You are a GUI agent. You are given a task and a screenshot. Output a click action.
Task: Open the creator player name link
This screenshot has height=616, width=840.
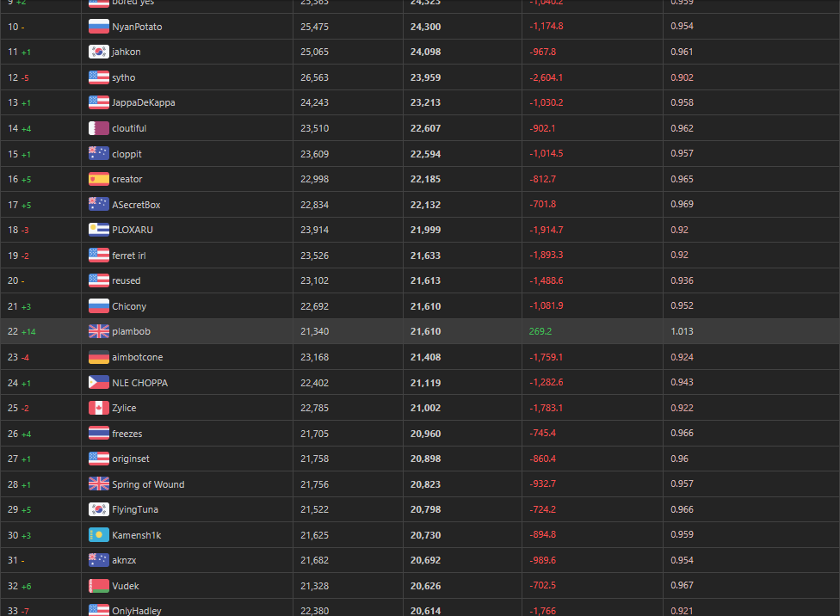[x=127, y=180]
